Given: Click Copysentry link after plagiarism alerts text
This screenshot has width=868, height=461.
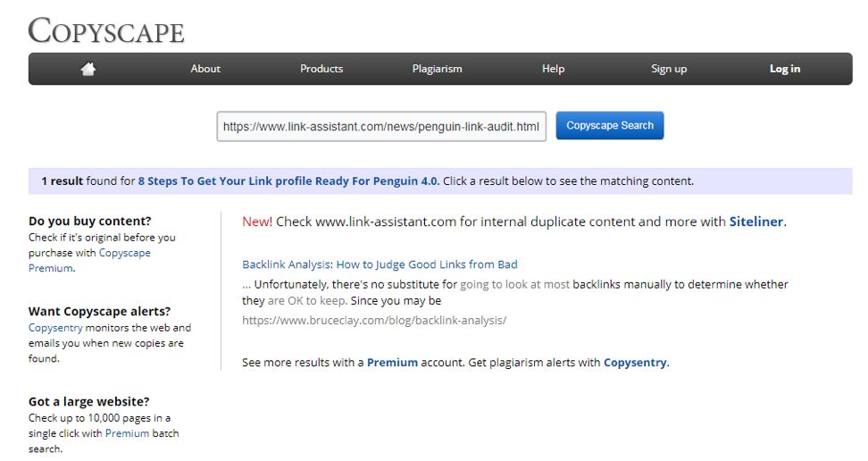Looking at the screenshot, I should tap(635, 363).
